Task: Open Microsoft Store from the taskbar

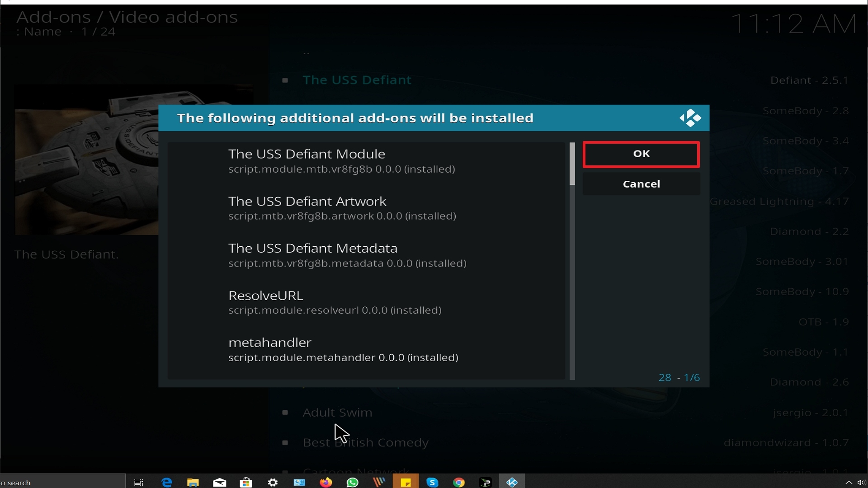Action: pos(246,482)
